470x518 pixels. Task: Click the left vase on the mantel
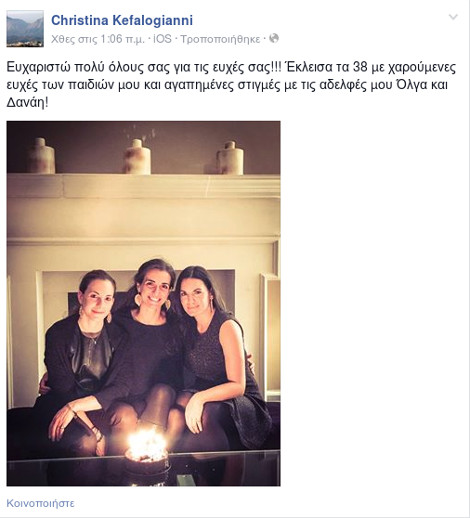point(42,156)
